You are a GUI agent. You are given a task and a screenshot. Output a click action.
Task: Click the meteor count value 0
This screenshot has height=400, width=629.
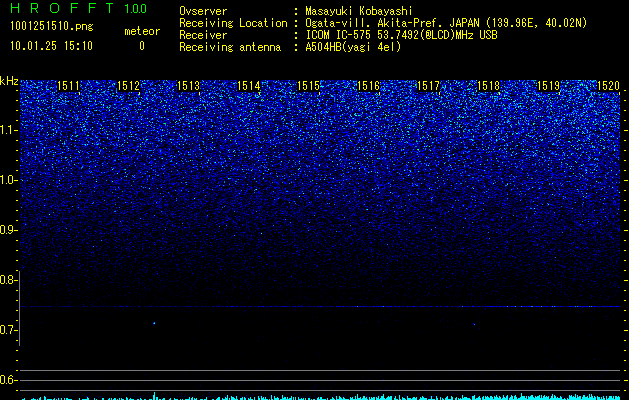[x=142, y=46]
